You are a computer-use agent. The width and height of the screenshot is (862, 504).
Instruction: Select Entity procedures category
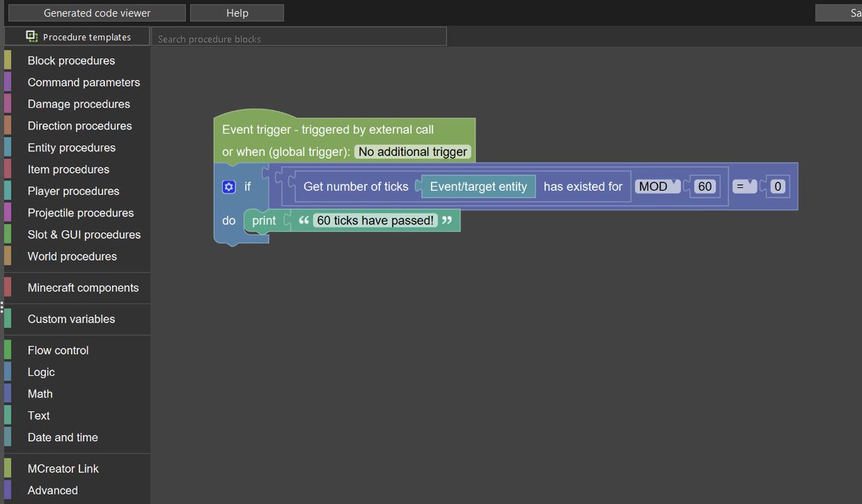[x=71, y=148]
